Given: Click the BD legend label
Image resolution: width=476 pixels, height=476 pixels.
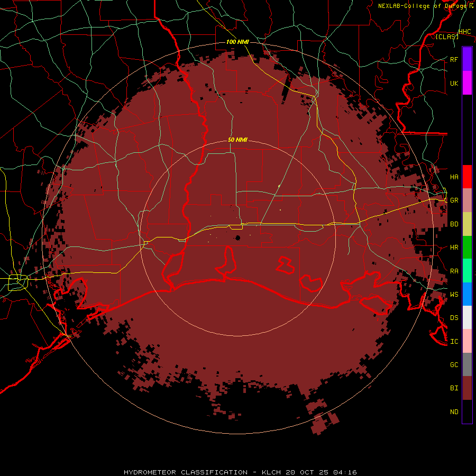Looking at the screenshot, I should pyautogui.click(x=454, y=224).
